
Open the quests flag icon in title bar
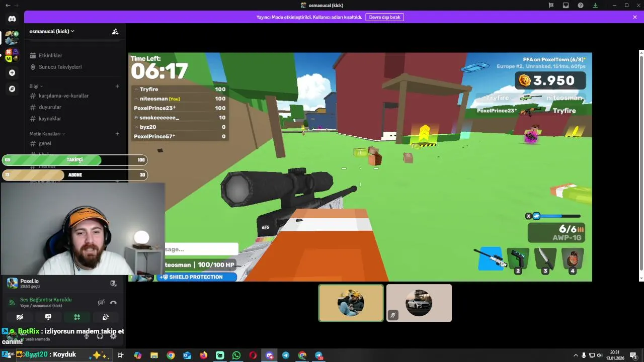click(551, 5)
